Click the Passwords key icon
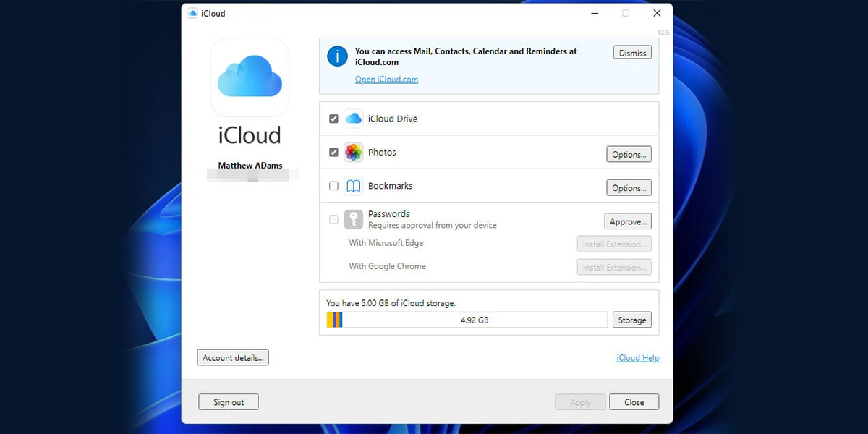 353,218
